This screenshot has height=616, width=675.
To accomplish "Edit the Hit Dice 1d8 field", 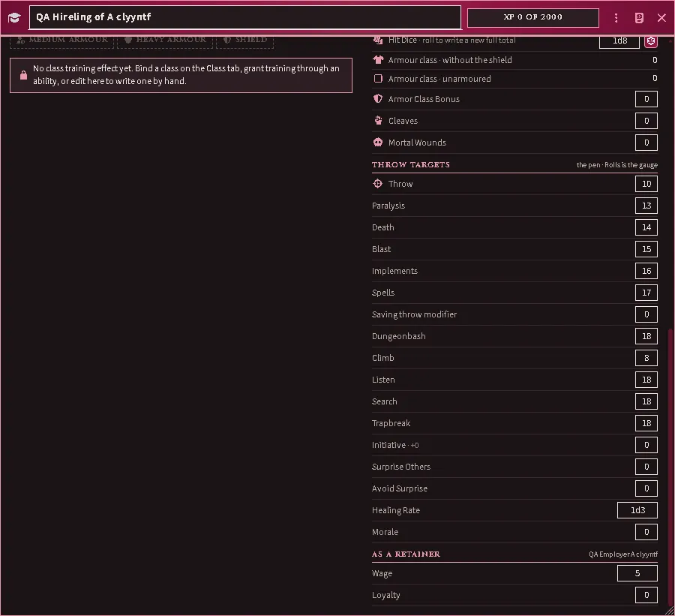I will coord(619,41).
